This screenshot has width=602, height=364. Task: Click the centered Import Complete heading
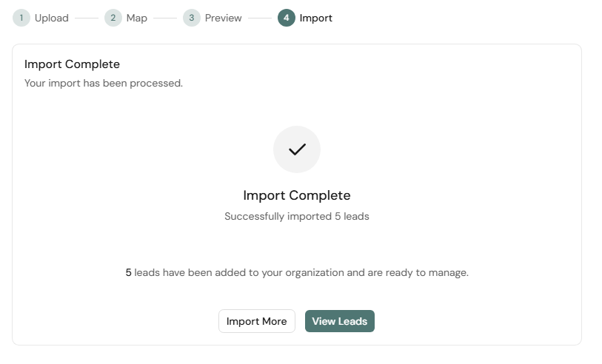(x=297, y=195)
